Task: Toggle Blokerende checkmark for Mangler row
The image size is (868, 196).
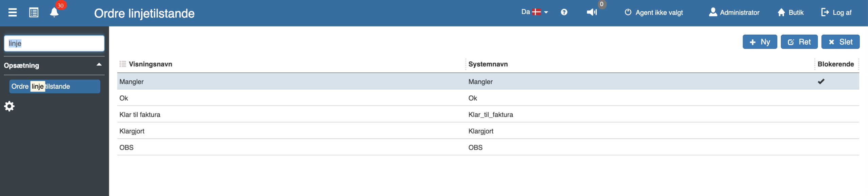Action: click(821, 82)
